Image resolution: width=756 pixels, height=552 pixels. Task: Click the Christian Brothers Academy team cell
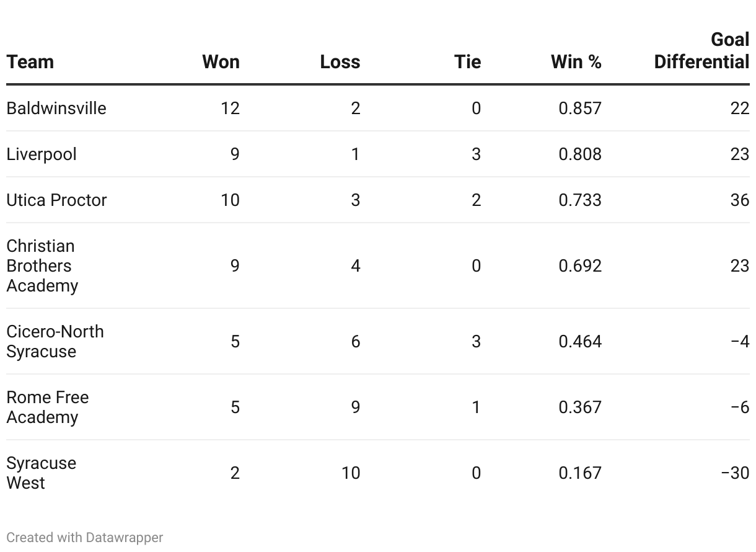(x=42, y=265)
